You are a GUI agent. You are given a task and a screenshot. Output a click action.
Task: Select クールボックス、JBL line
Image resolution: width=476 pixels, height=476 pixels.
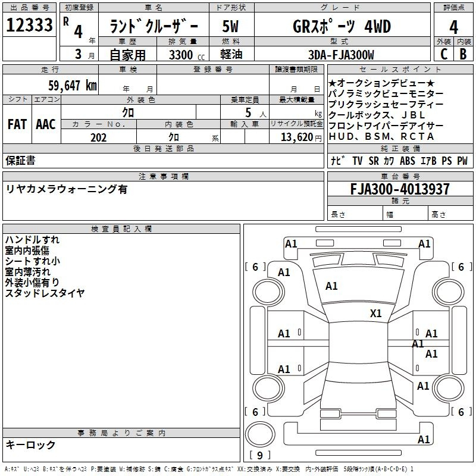[377, 115]
